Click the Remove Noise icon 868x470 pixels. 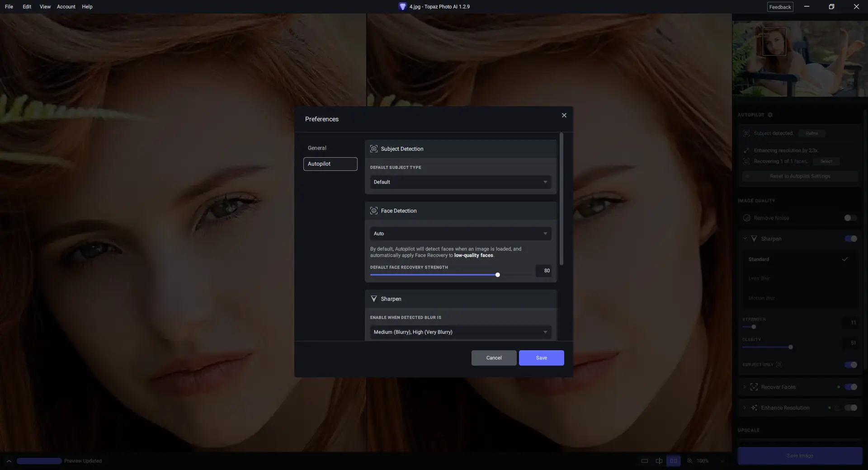(747, 218)
